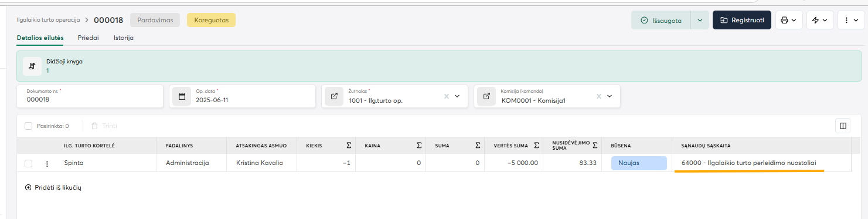Switch to the Istorija tab
The image size is (868, 219).
[x=124, y=38]
